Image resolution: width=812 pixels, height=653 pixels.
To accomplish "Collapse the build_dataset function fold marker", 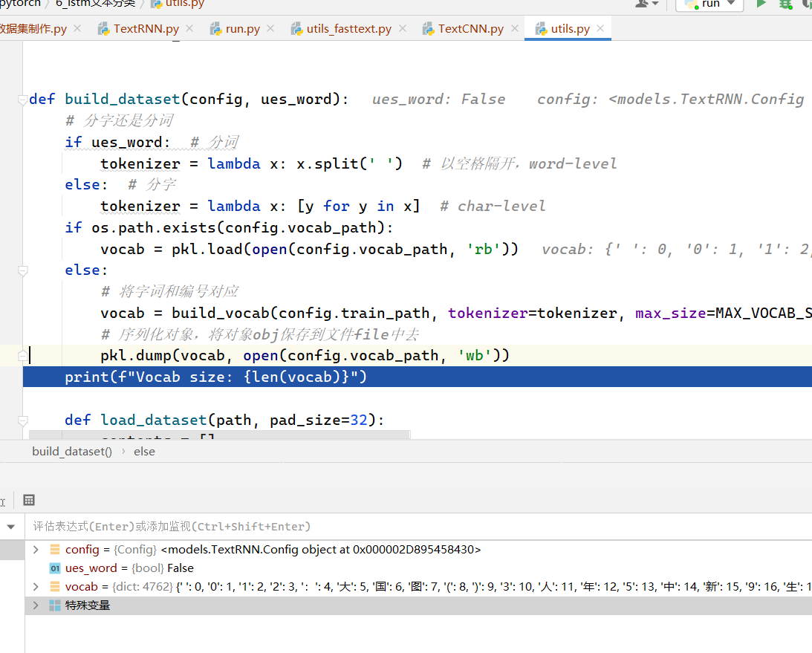I will [x=23, y=100].
